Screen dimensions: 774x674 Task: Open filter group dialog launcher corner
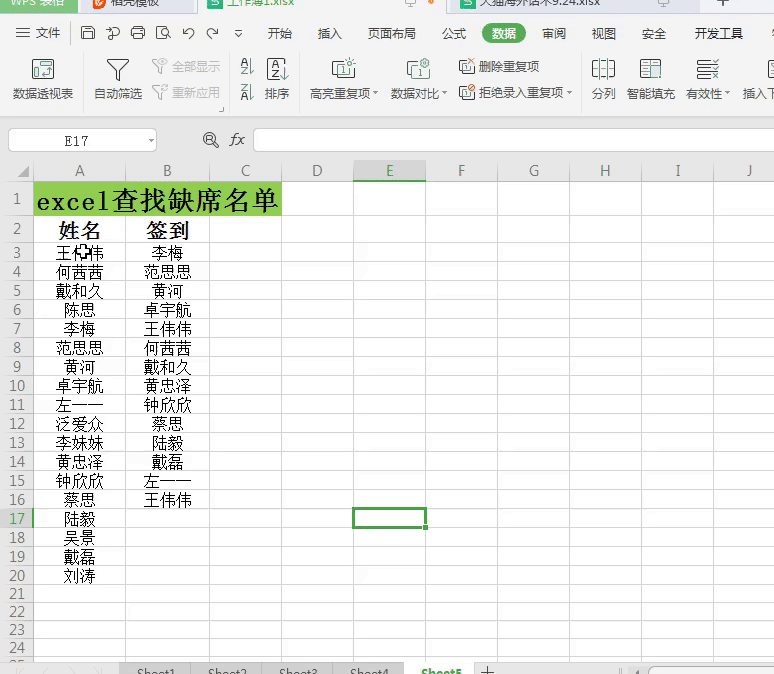[222, 110]
